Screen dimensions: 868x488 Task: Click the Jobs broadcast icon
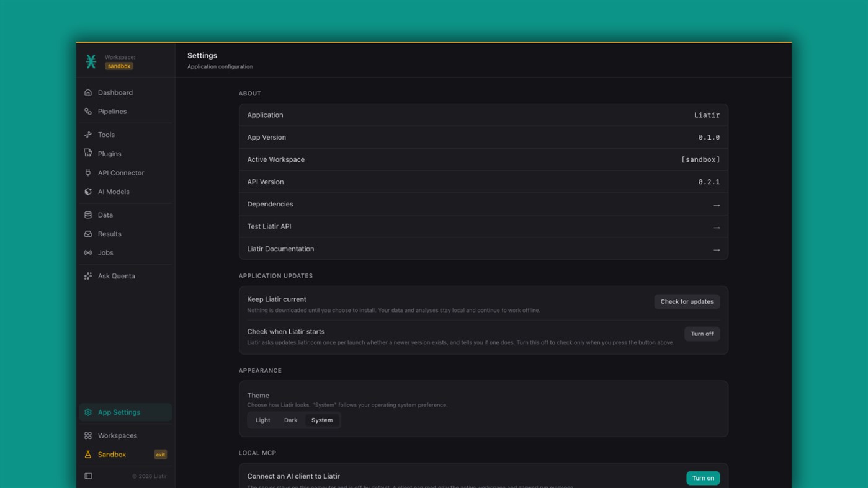pyautogui.click(x=88, y=253)
